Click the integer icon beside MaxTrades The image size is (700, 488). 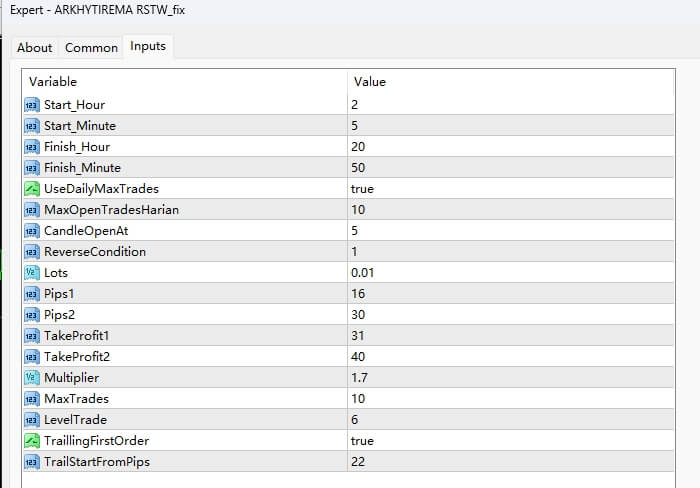point(31,398)
